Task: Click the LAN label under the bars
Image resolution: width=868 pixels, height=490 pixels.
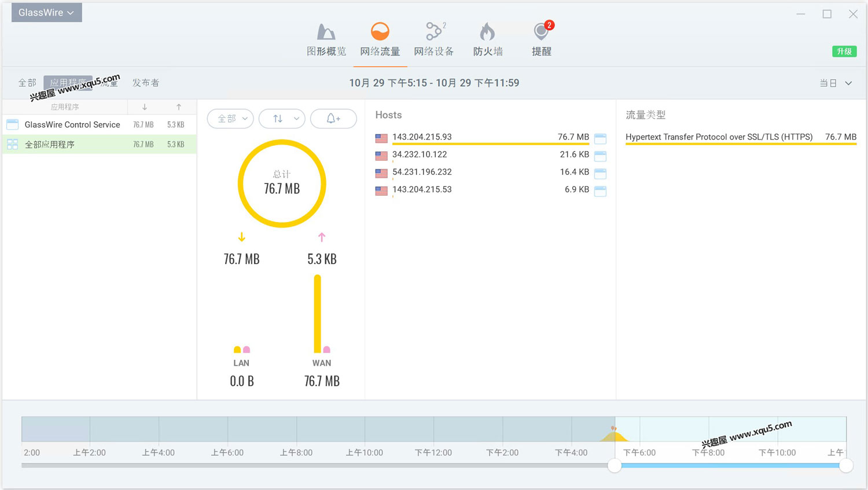Action: [x=241, y=363]
